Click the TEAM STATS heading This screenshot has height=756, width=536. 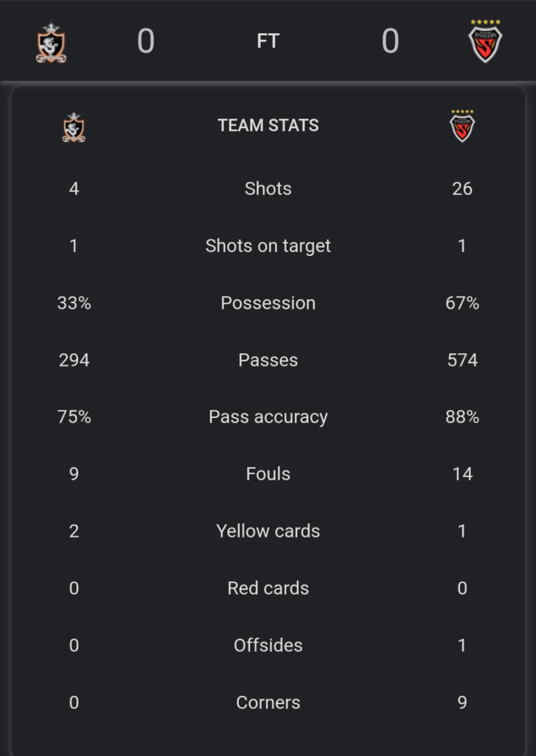click(x=268, y=125)
